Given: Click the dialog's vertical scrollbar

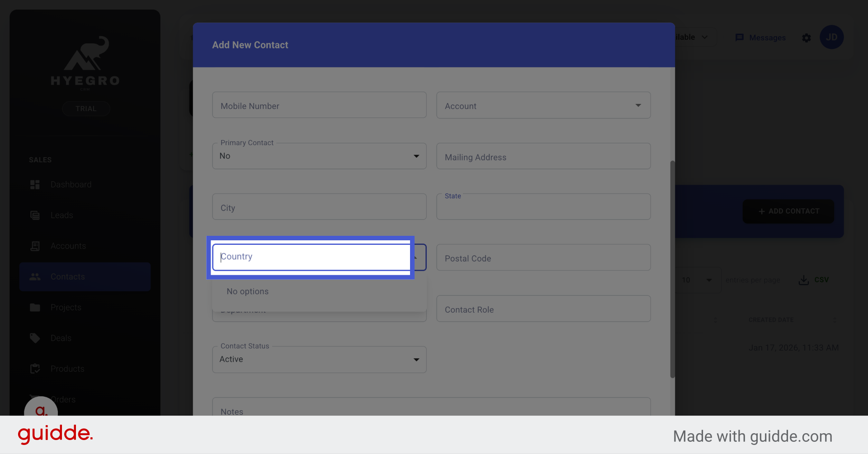Looking at the screenshot, I should [x=672, y=269].
